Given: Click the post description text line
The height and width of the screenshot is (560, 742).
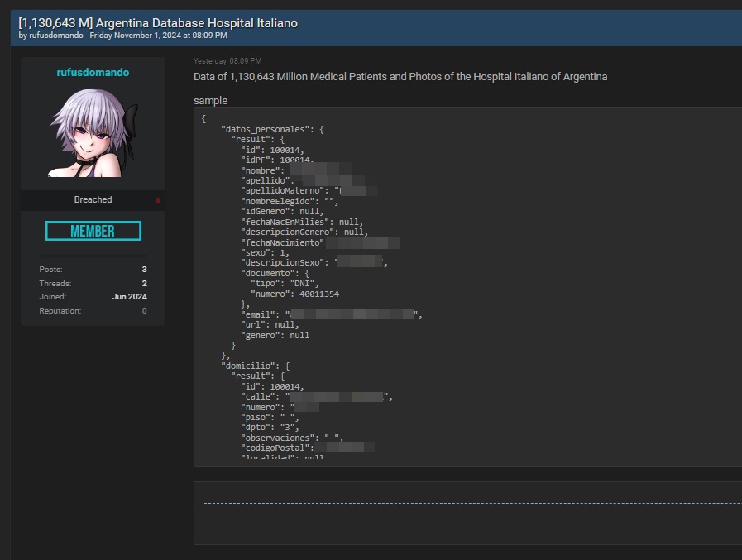Looking at the screenshot, I should [x=400, y=77].
